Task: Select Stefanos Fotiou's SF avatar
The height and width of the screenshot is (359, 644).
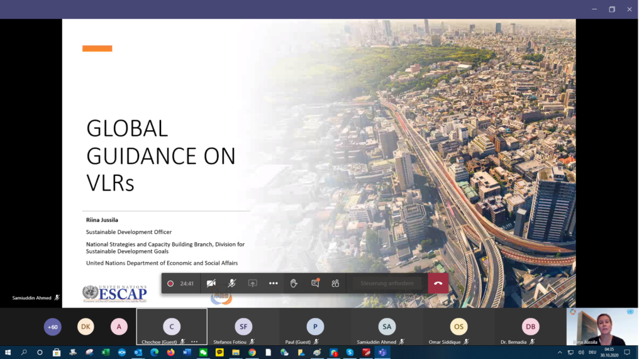Action: pyautogui.click(x=243, y=326)
